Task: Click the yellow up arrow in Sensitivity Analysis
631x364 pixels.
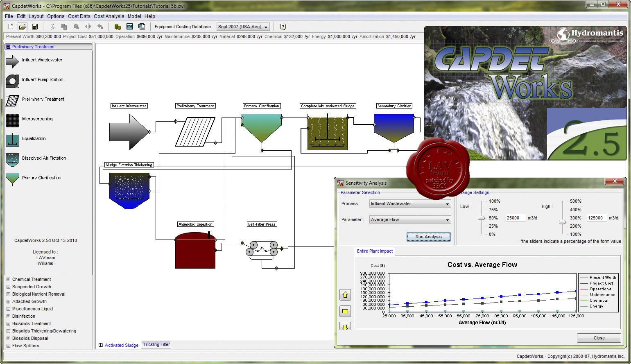Action: (345, 295)
